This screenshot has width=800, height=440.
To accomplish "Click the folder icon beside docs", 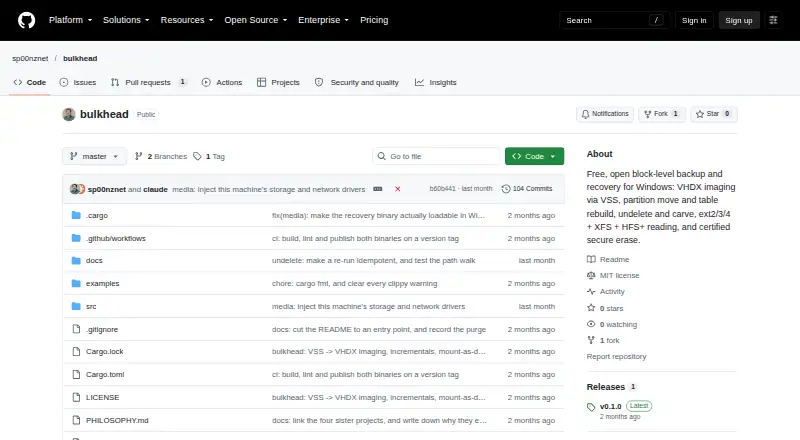I will click(x=76, y=260).
